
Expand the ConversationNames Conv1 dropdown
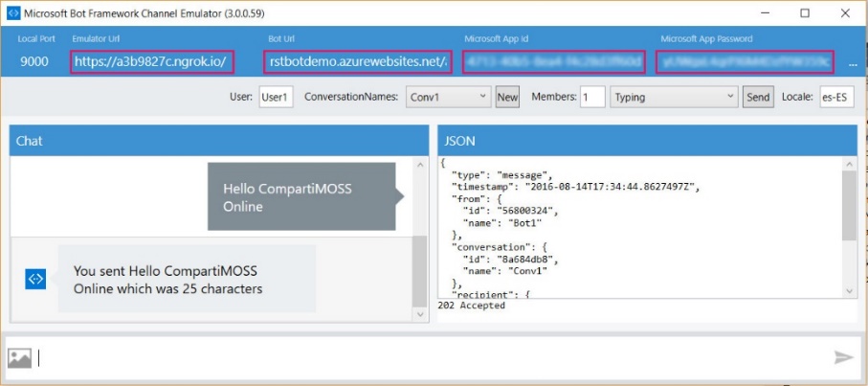point(447,97)
